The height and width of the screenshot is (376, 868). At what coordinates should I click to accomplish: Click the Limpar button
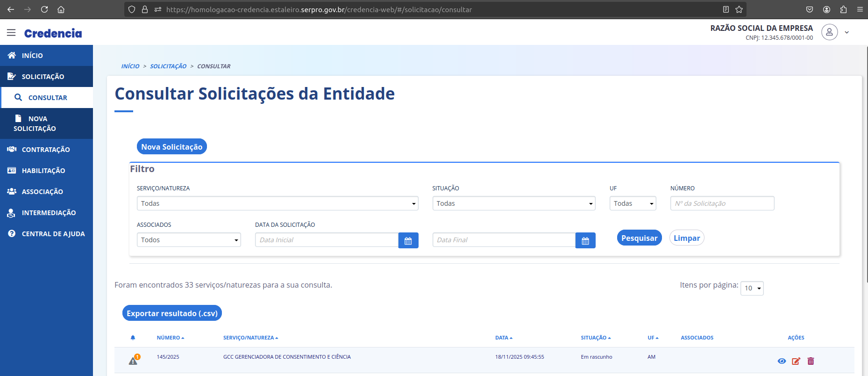(687, 238)
